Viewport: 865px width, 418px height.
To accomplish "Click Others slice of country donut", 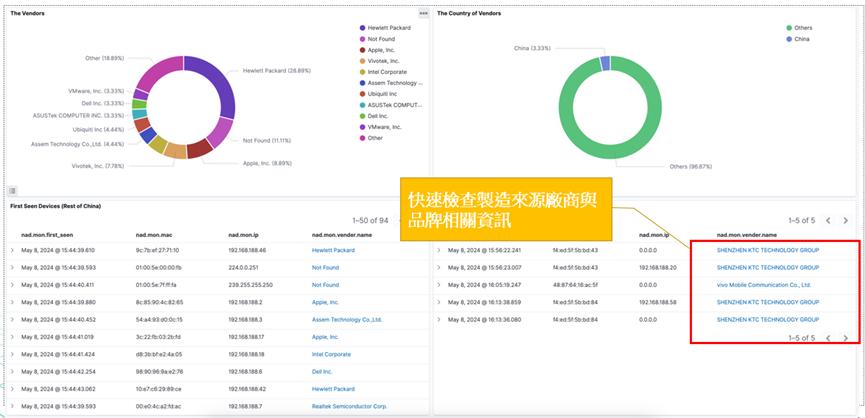I will [610, 152].
